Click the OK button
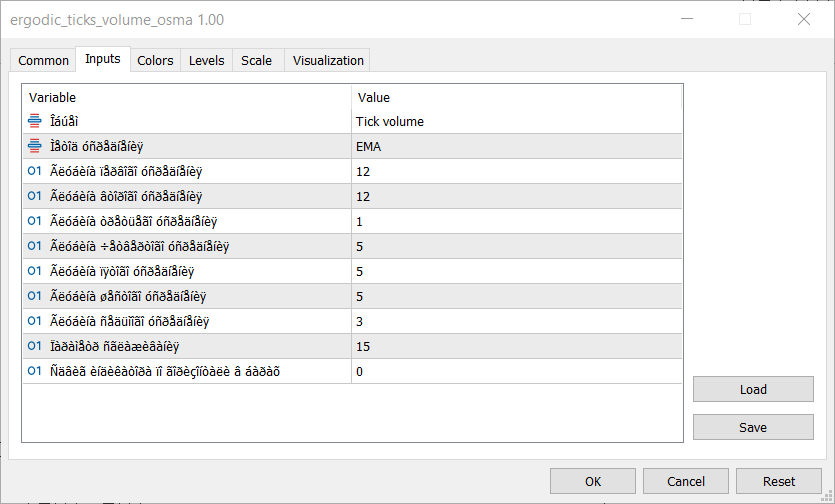This screenshot has width=835, height=504. (x=593, y=481)
